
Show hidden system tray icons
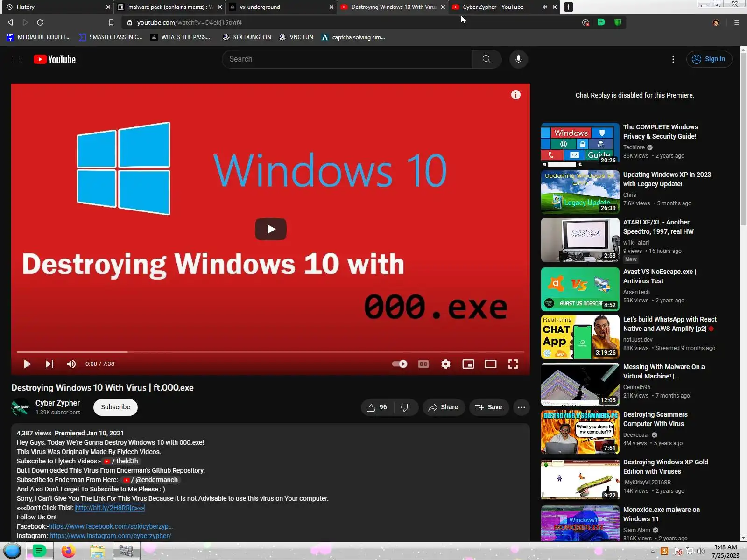[x=653, y=551]
